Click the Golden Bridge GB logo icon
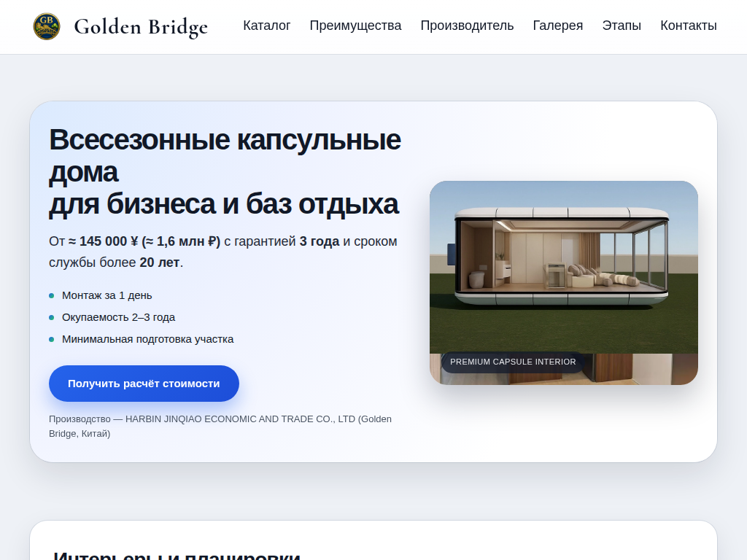 [x=47, y=26]
